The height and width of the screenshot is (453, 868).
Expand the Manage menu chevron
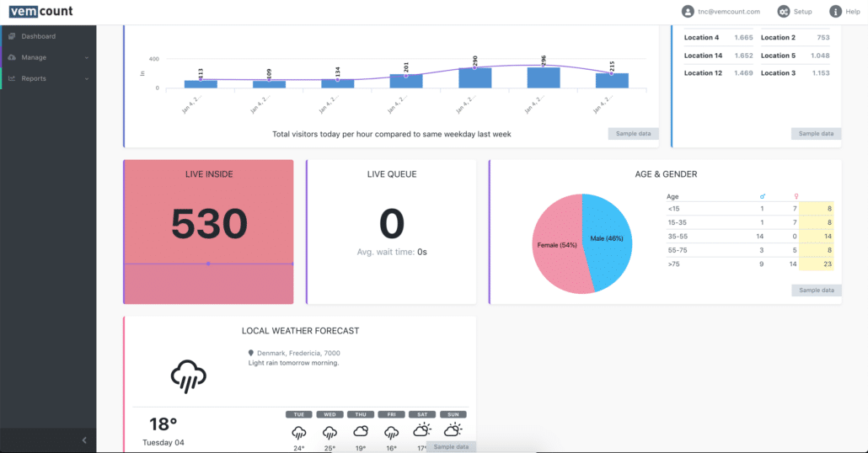pos(87,57)
